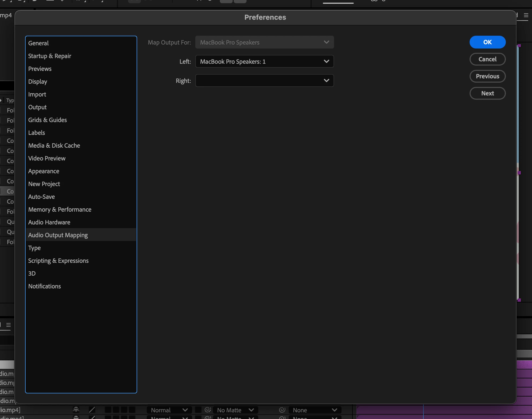Click the parent pick whip spiral icon
This screenshot has width=532, height=419.
[x=282, y=410]
